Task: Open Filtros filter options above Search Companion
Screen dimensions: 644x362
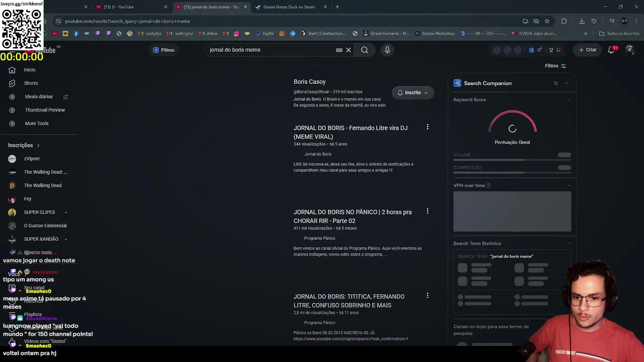Action: pos(555,66)
